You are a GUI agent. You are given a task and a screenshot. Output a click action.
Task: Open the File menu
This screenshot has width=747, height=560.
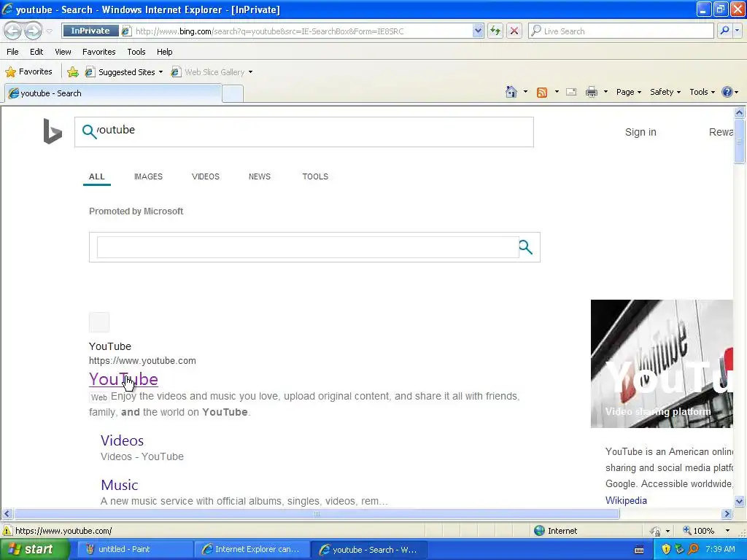12,52
